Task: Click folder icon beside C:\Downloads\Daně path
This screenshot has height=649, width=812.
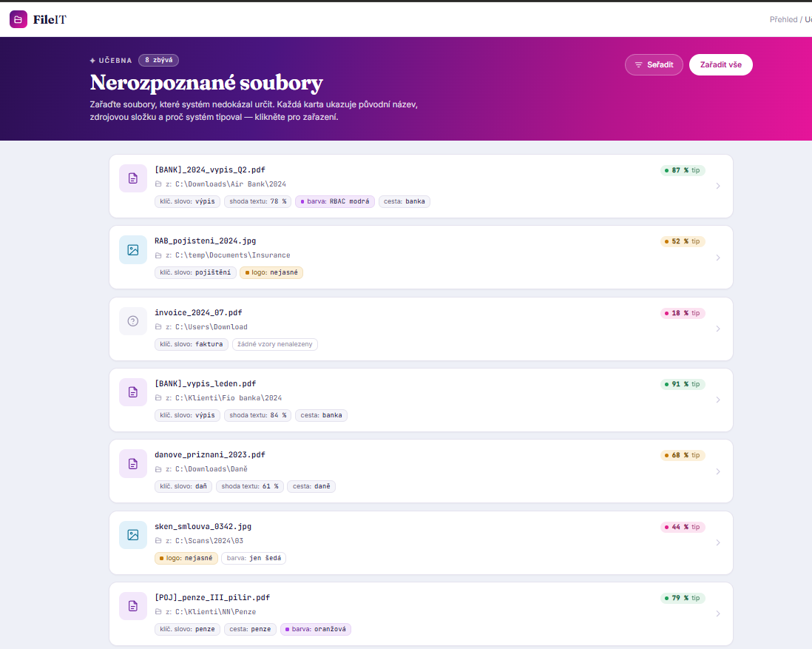Action: pos(158,469)
